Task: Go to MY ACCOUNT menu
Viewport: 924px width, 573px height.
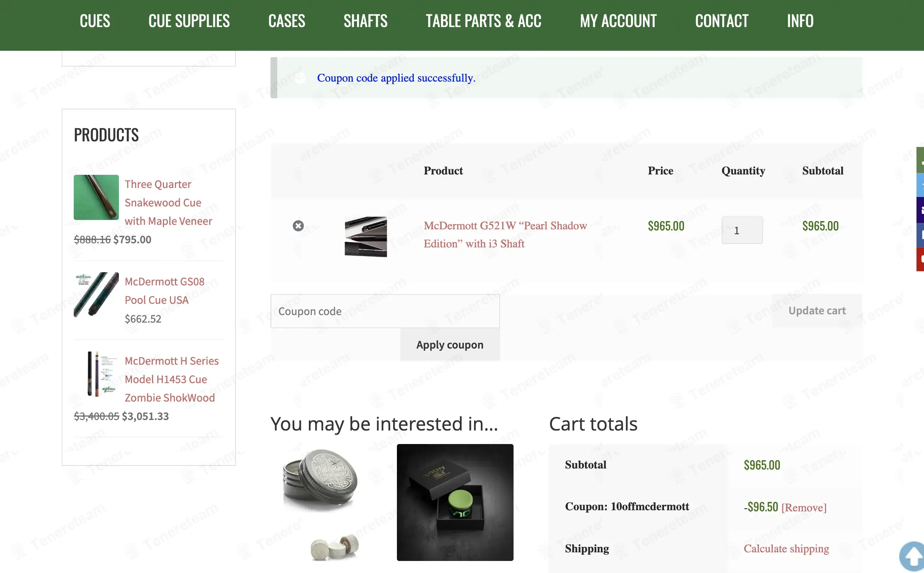Action: click(618, 21)
